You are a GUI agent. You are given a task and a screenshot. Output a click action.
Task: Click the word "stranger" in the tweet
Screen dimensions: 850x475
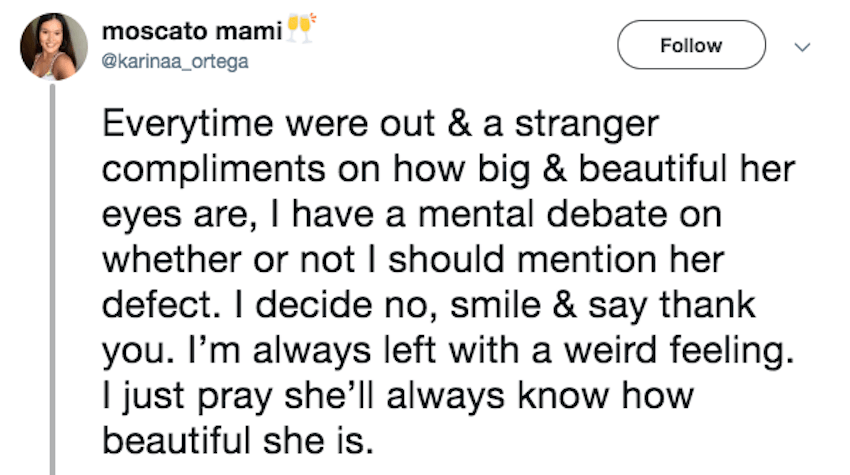[x=587, y=125]
